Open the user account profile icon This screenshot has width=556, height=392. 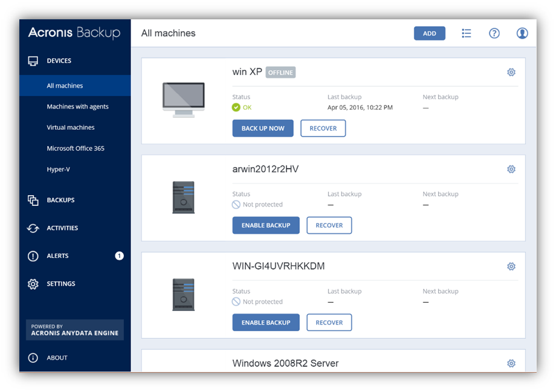[x=522, y=33]
